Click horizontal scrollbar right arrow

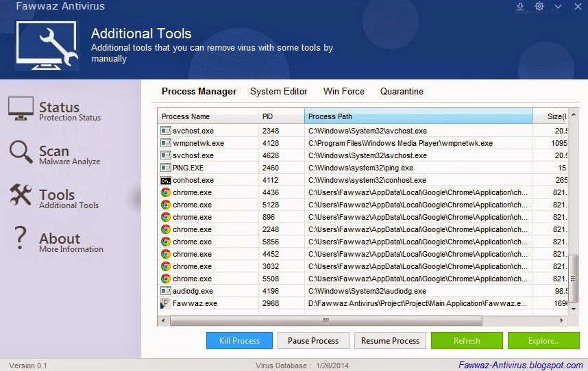click(x=561, y=320)
